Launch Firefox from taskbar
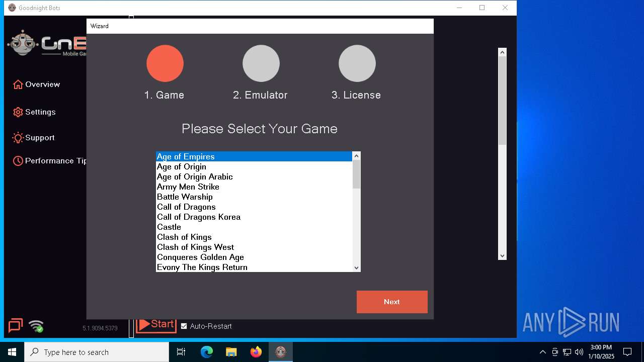The height and width of the screenshot is (362, 644). [256, 352]
